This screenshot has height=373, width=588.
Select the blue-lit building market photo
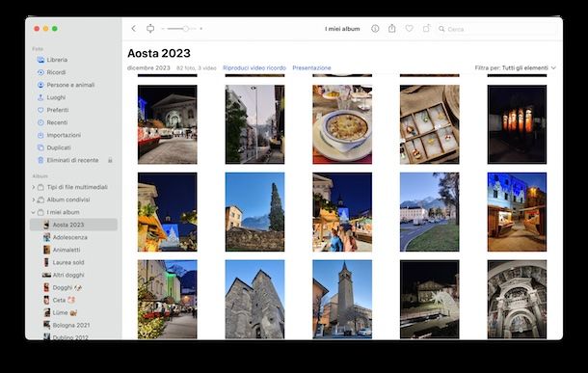tap(517, 212)
